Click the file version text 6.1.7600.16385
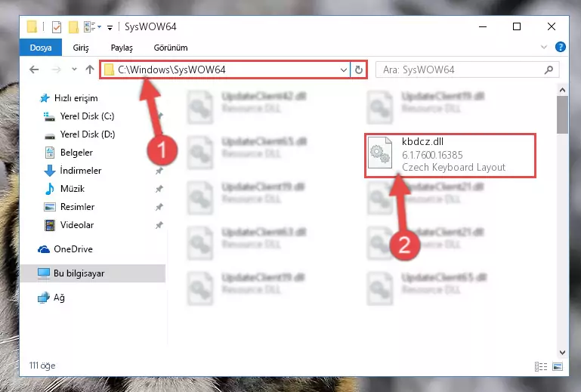The height and width of the screenshot is (392, 581). (432, 155)
